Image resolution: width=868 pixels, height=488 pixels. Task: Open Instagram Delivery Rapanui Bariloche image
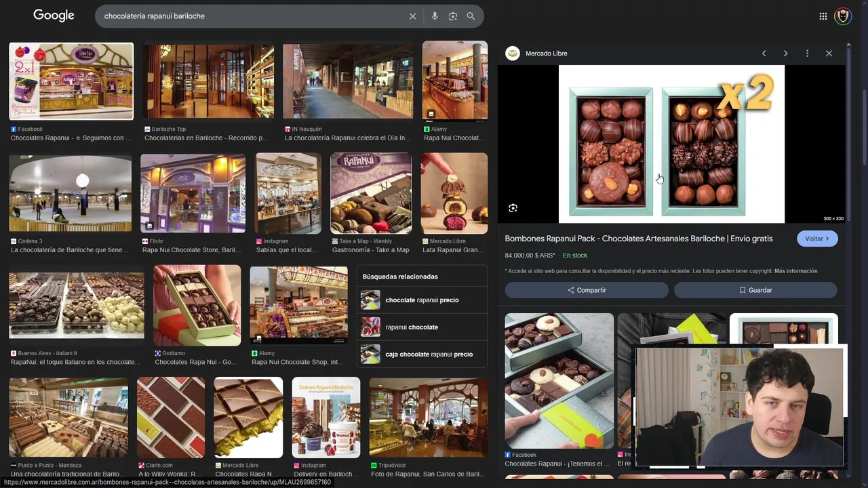326,418
